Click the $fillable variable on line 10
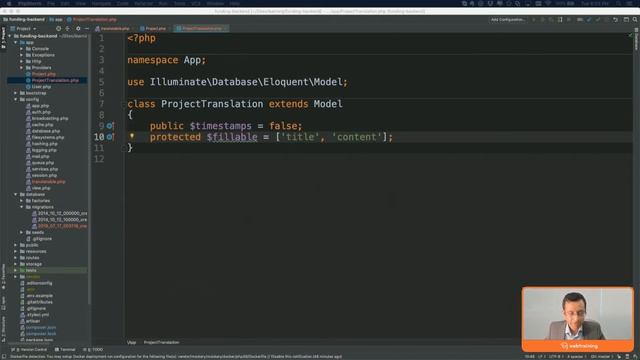640x360 pixels. (232, 137)
